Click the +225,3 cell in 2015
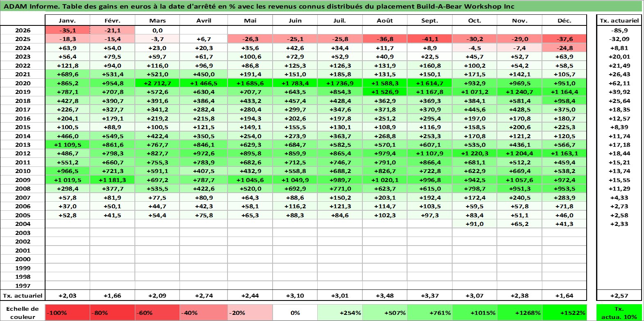The width and height of the screenshot is (644, 321). (x=564, y=127)
